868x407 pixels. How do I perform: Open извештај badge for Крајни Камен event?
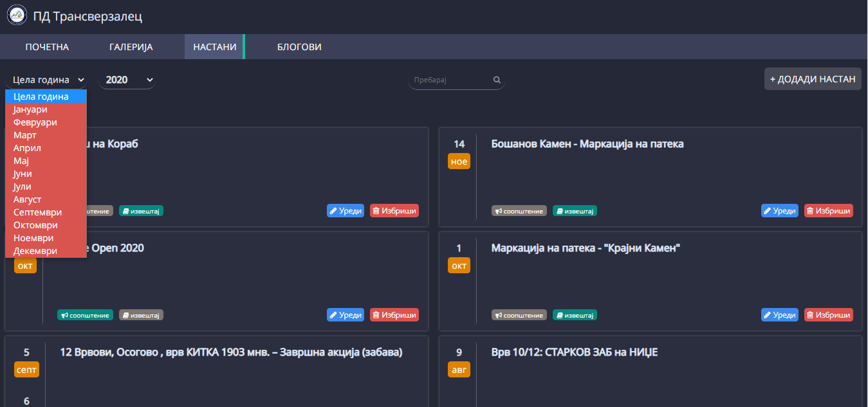575,315
